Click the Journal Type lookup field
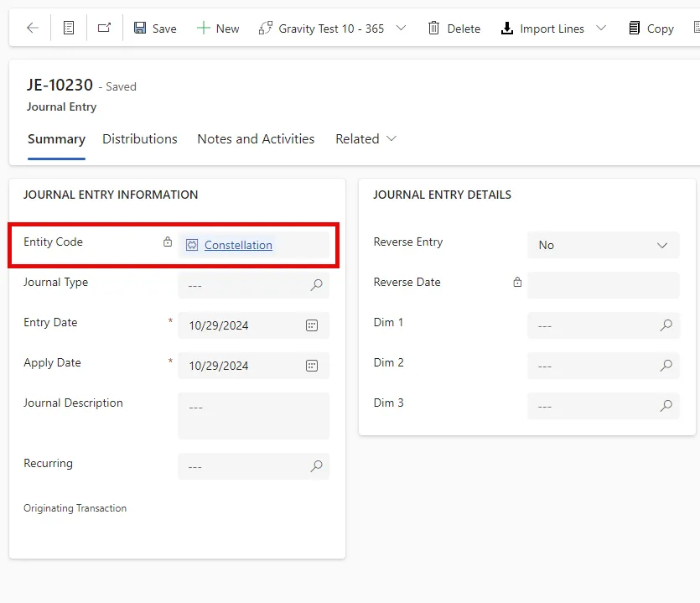The image size is (700, 603). coord(253,285)
